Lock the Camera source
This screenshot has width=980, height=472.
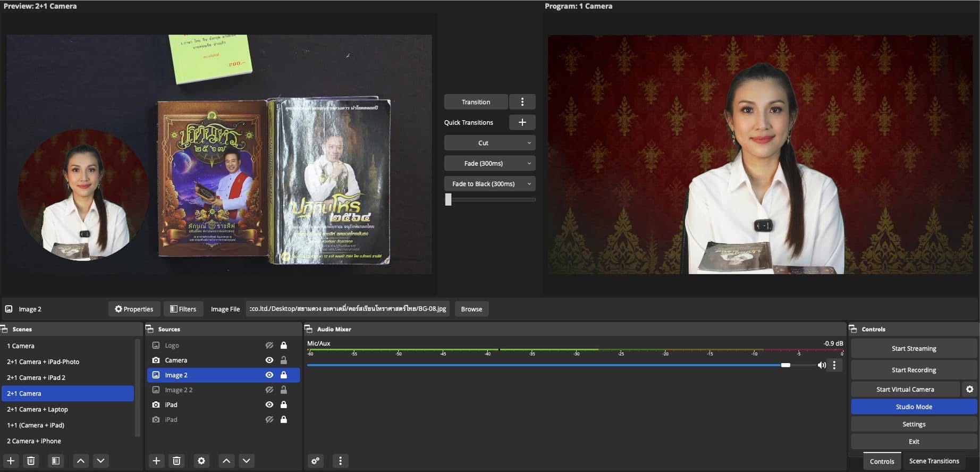pos(284,360)
